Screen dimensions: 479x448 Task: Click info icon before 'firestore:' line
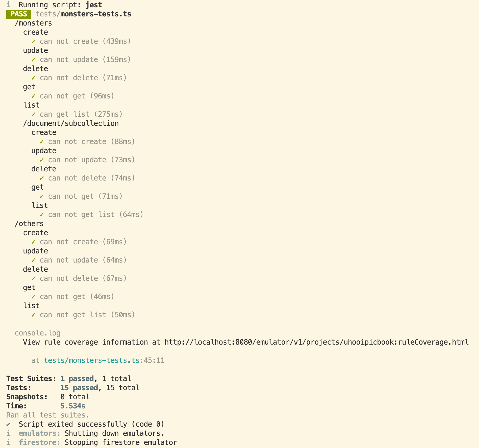click(x=9, y=443)
